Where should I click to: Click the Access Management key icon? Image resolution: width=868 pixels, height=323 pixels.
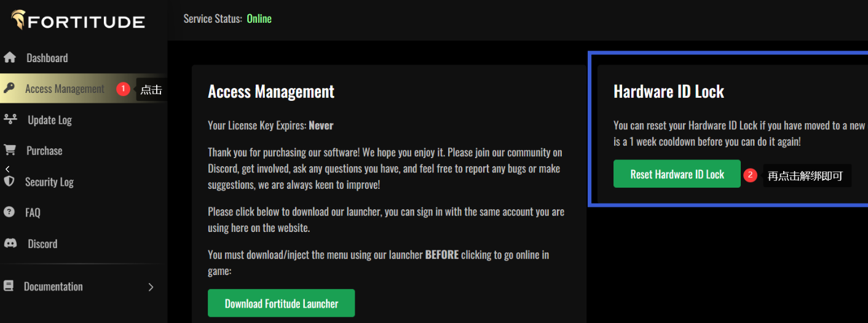(x=9, y=89)
